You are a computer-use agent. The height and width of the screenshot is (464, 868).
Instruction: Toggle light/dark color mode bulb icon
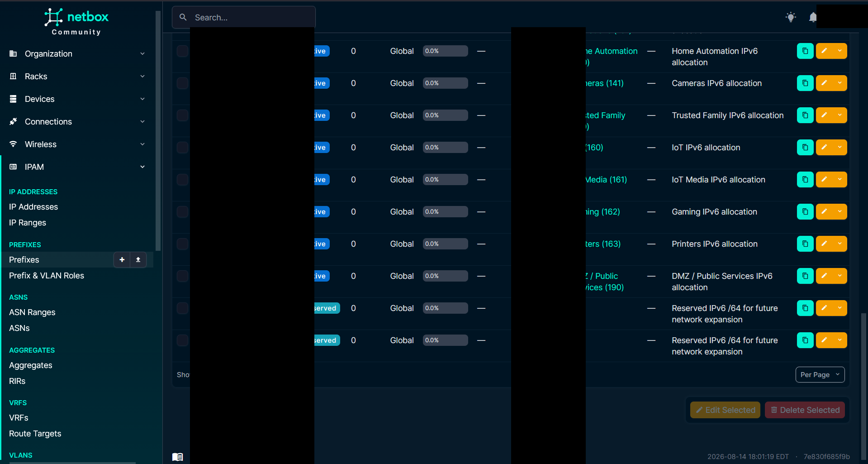pyautogui.click(x=791, y=17)
